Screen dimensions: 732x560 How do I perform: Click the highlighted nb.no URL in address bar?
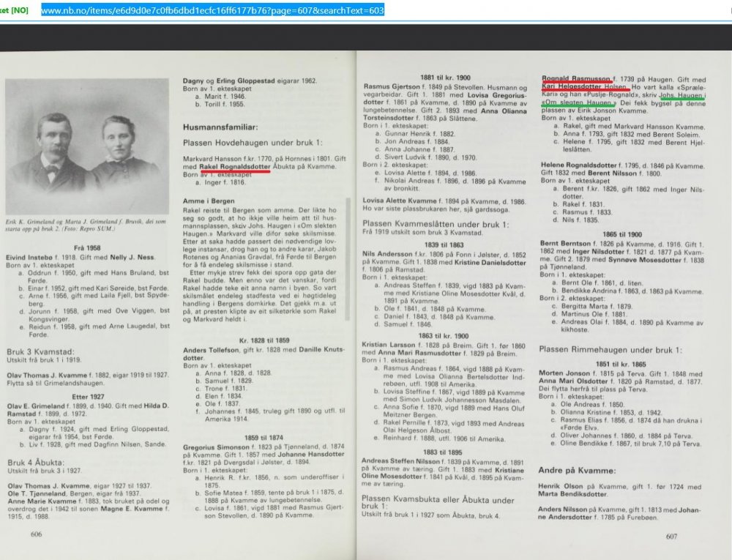pyautogui.click(x=212, y=12)
